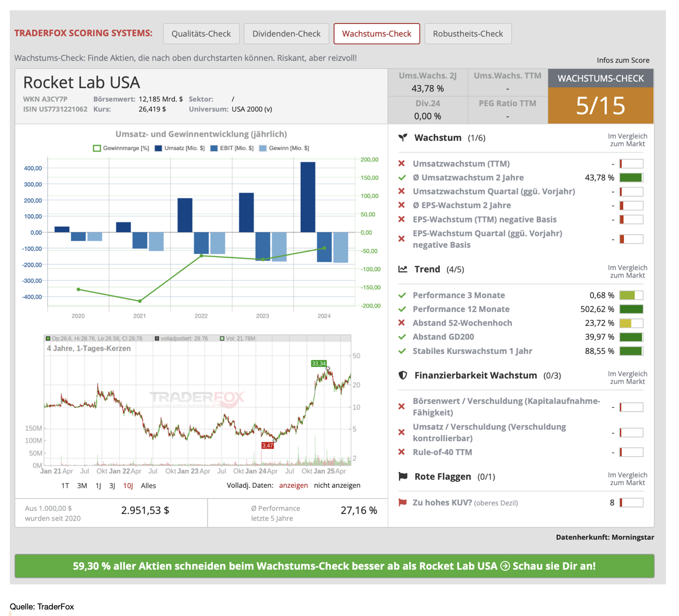The height and width of the screenshot is (616, 679).
Task: Select the Alles chart range
Action: click(x=148, y=486)
